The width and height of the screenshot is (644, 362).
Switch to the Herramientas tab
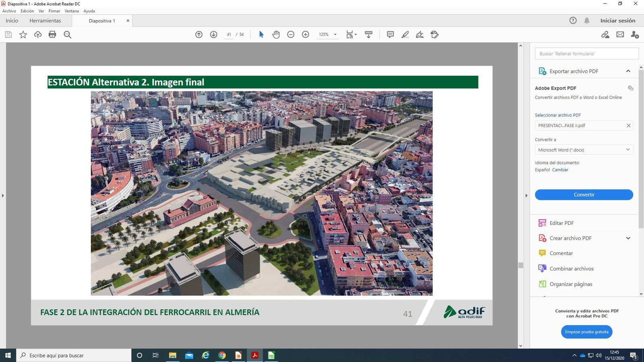point(45,21)
